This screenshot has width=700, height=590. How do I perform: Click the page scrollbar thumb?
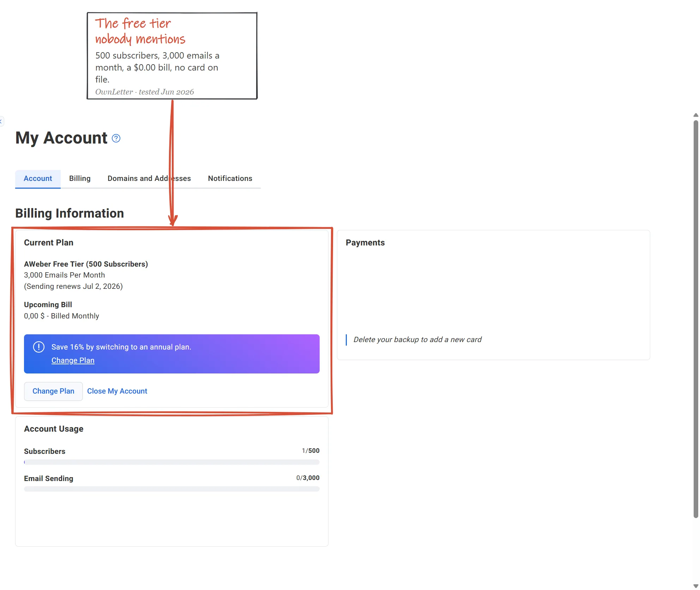tap(696, 319)
